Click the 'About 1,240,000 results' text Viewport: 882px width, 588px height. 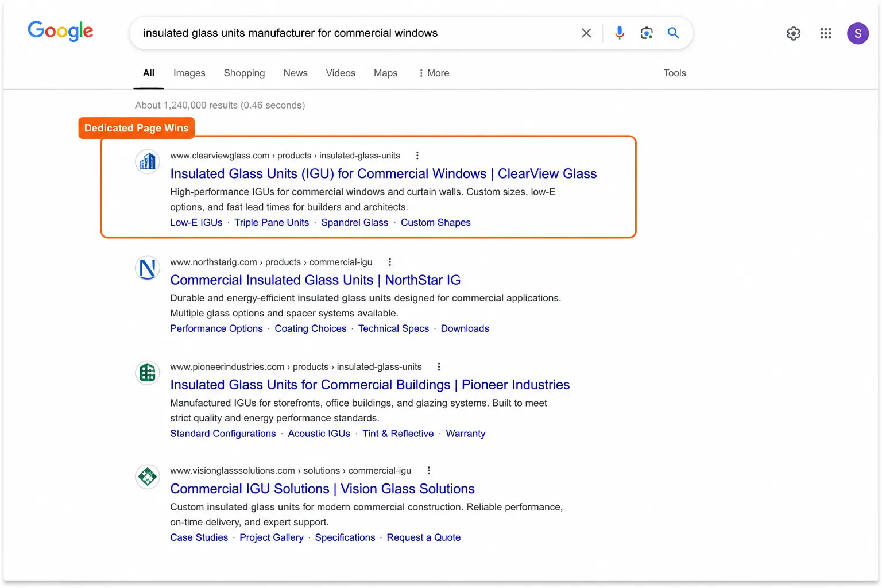(x=187, y=105)
